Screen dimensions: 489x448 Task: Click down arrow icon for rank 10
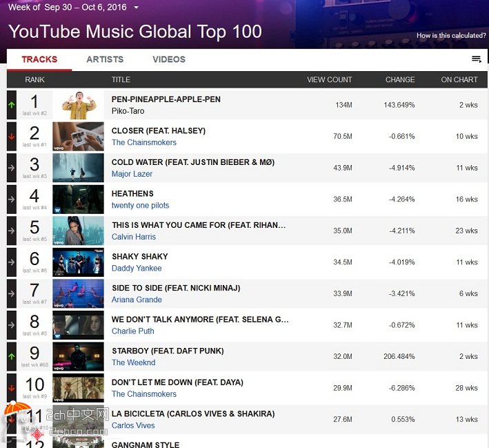pos(12,388)
